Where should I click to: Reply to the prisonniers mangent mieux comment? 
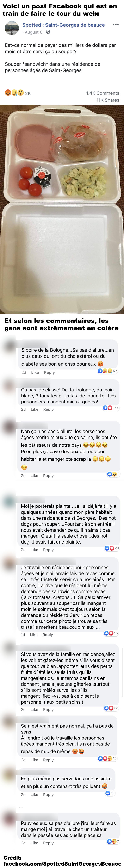tap(49, 409)
